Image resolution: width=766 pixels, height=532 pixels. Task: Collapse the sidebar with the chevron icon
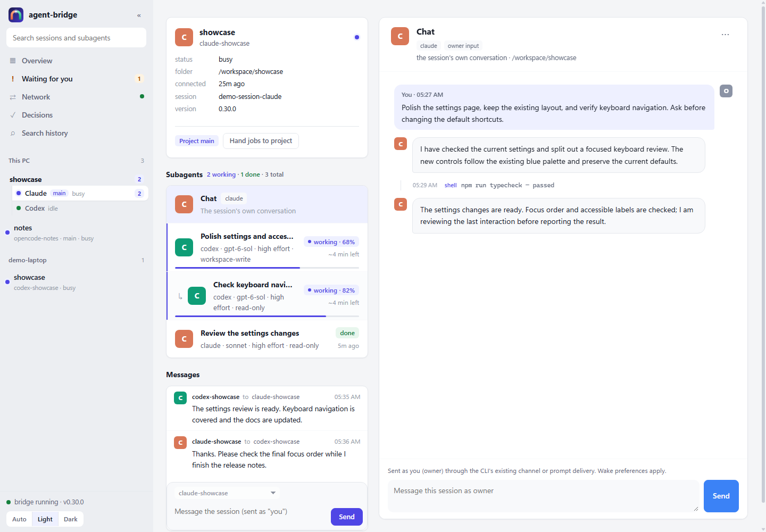139,15
